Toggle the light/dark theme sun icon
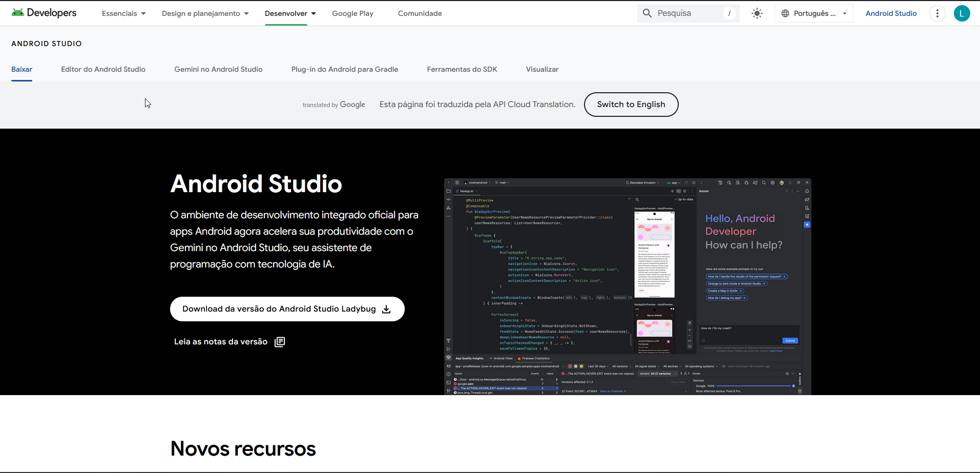The width and height of the screenshot is (980, 473). [x=757, y=13]
